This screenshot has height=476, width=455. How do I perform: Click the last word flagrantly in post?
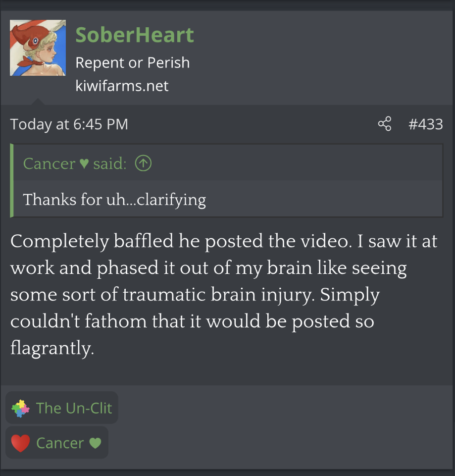(x=52, y=348)
